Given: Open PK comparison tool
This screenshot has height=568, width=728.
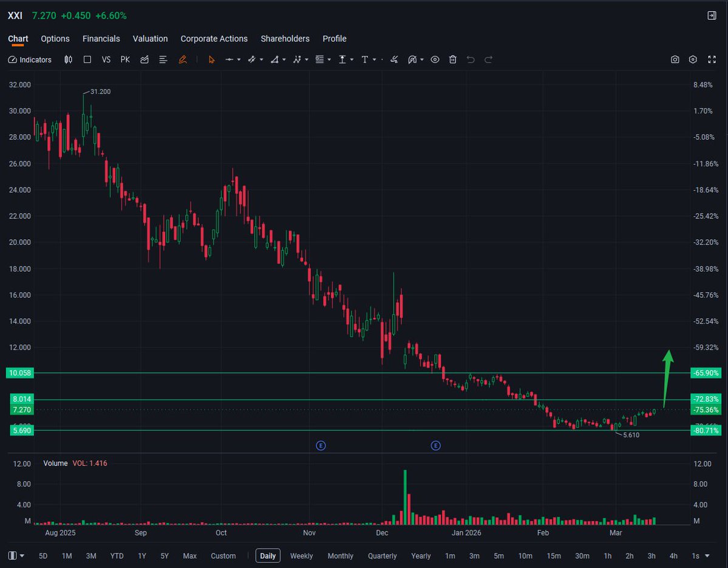Looking at the screenshot, I should pyautogui.click(x=125, y=59).
